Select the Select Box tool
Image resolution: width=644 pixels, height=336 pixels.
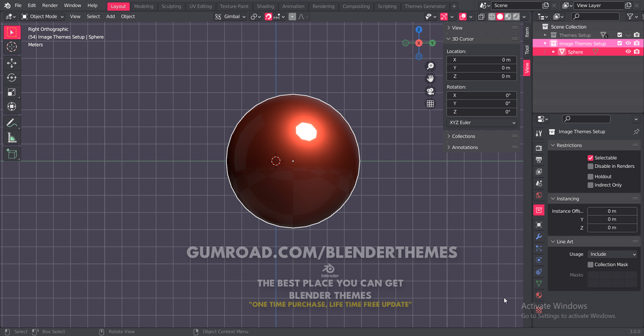[x=12, y=33]
